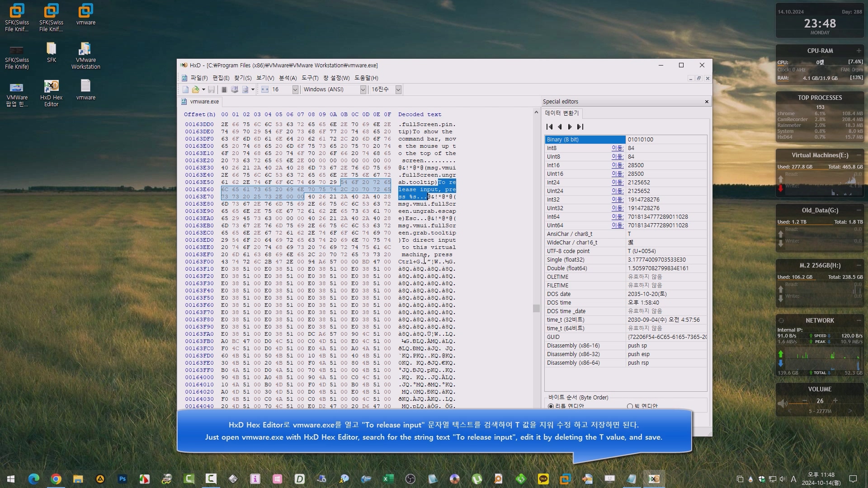This screenshot has height=488, width=868.
Task: Click the 이동 link for Int32
Action: 618,200
